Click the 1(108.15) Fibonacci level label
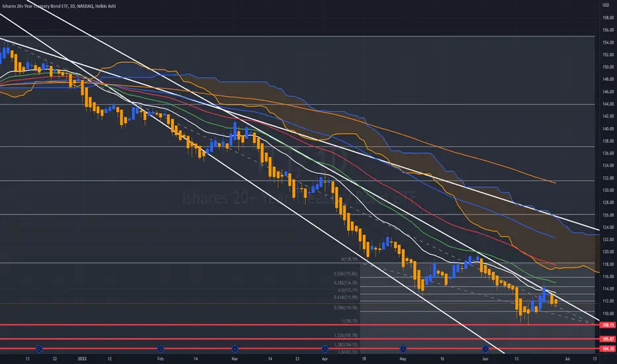 pyautogui.click(x=349, y=321)
